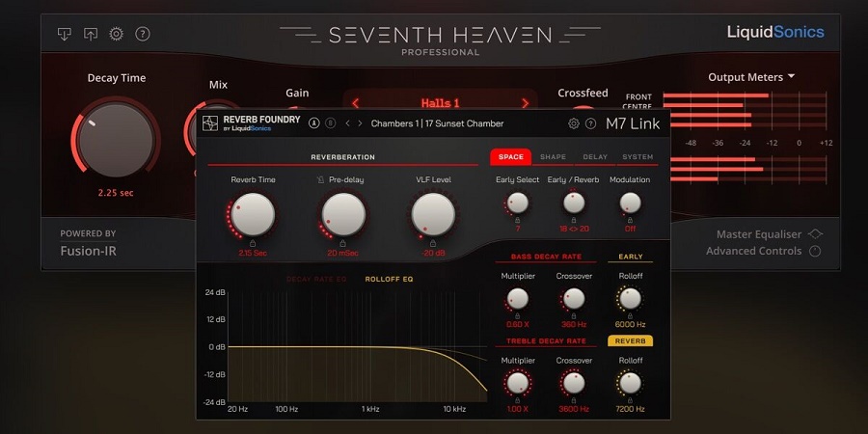The height and width of the screenshot is (434, 868).
Task: Click the save preset icon in Seventh Heaven
Action: [x=91, y=34]
